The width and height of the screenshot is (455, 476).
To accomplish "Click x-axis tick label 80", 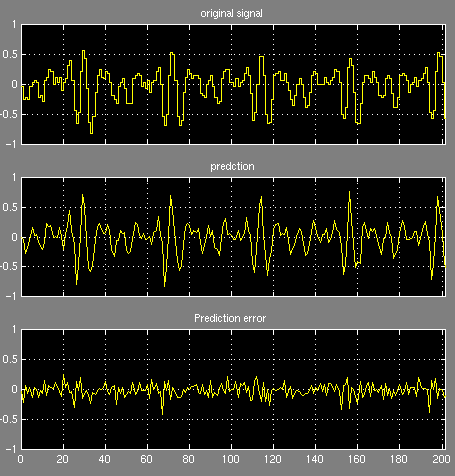I will point(189,459).
